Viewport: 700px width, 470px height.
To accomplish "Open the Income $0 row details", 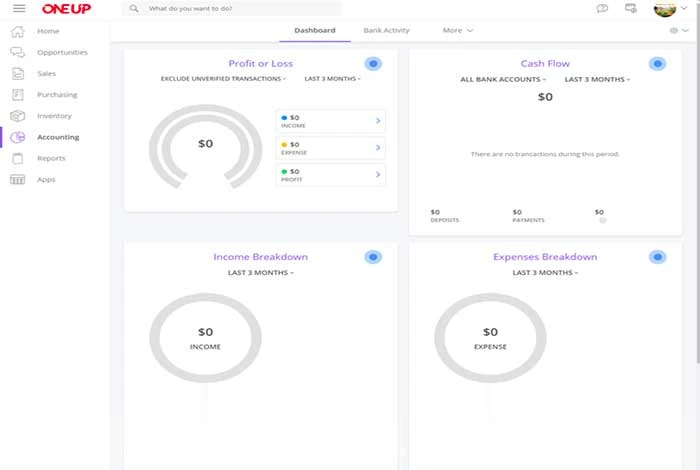I will [331, 121].
